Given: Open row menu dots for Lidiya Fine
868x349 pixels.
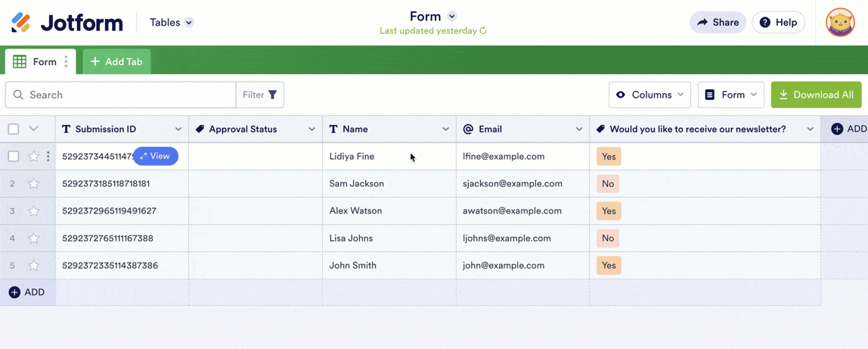Looking at the screenshot, I should click(48, 157).
